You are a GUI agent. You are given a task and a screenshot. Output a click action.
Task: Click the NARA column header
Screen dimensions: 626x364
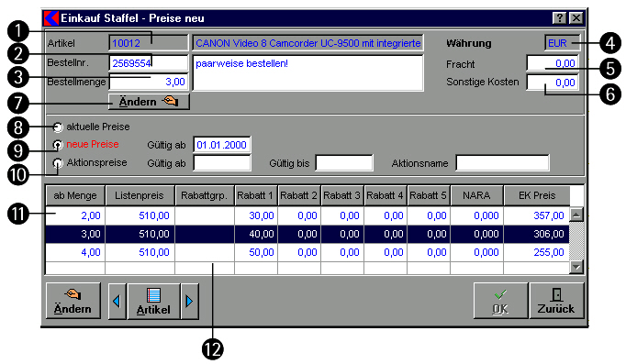pos(476,195)
